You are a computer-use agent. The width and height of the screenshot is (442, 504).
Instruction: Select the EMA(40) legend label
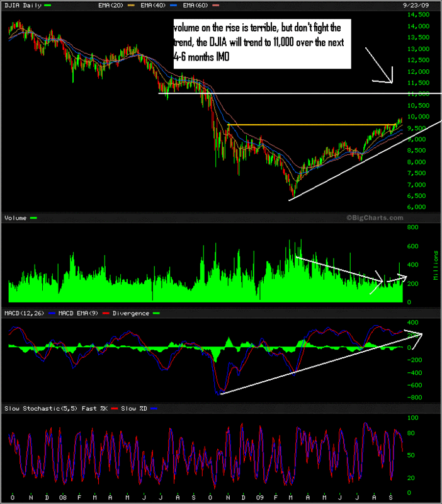coord(153,6)
